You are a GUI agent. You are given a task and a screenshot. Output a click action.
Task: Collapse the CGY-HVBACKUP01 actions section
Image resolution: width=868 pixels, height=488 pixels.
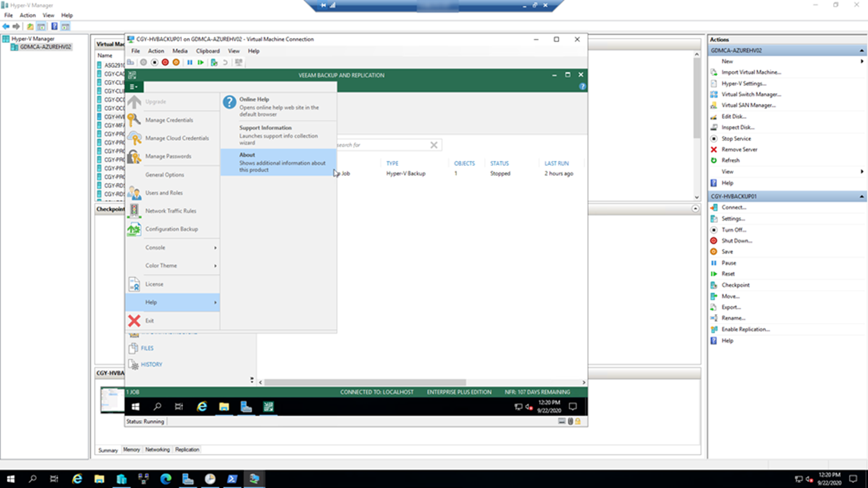[x=862, y=196]
